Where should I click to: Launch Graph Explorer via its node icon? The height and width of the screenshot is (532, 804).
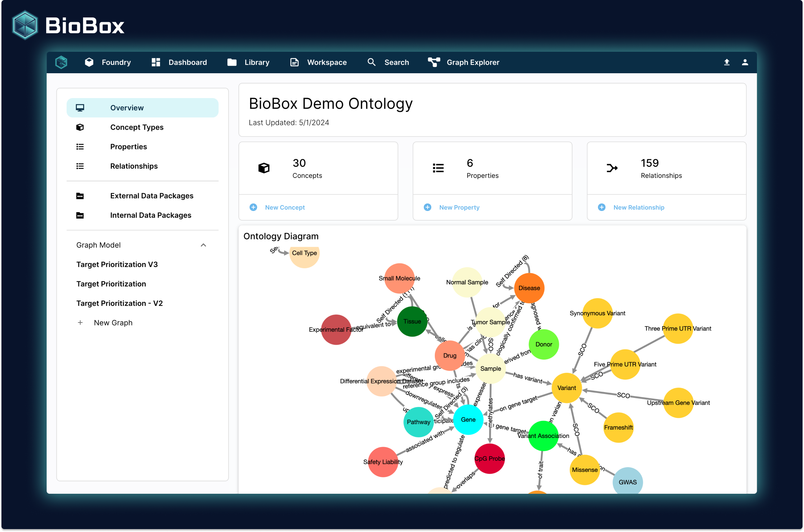click(434, 62)
